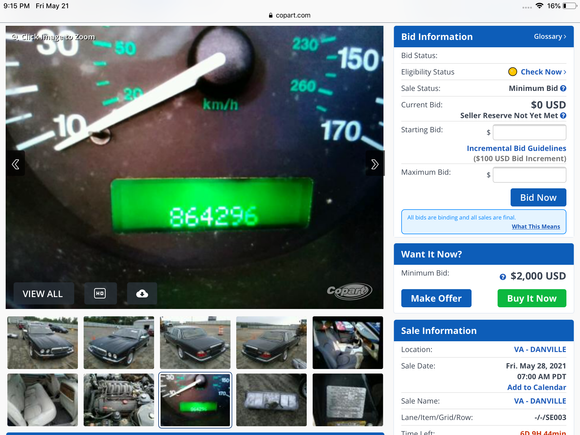Download the image using the cloud icon

pyautogui.click(x=142, y=294)
